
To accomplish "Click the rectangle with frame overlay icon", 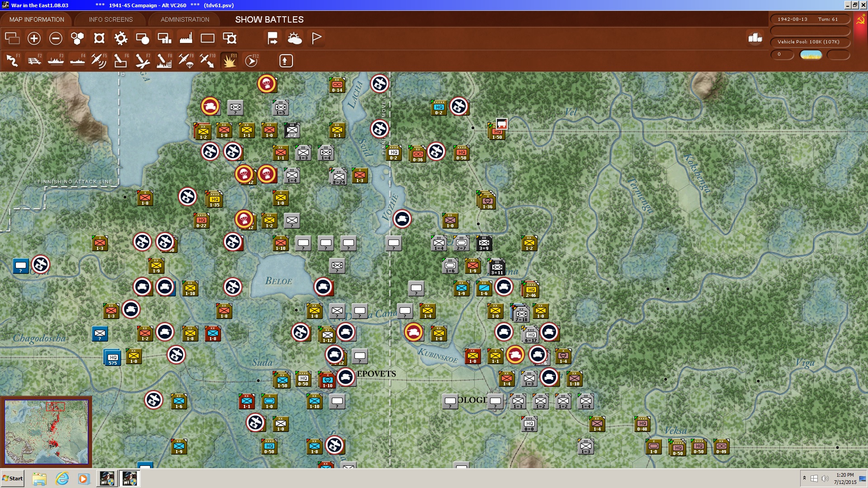I will [230, 38].
